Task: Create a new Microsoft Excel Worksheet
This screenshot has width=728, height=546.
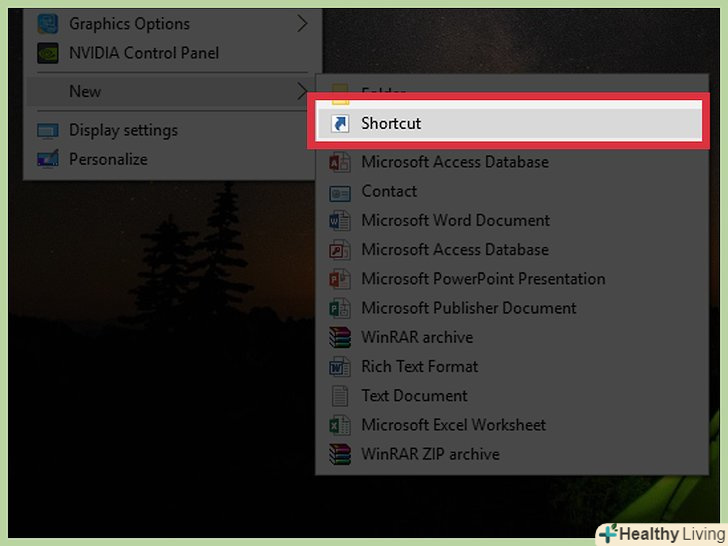Action: (x=512, y=425)
